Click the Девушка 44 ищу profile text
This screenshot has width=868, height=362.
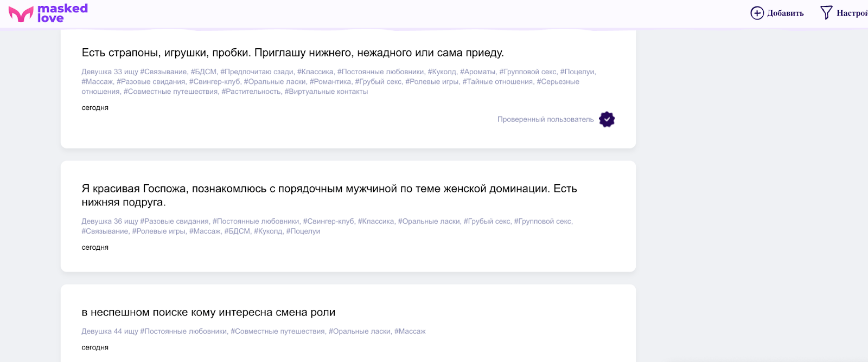(110, 331)
